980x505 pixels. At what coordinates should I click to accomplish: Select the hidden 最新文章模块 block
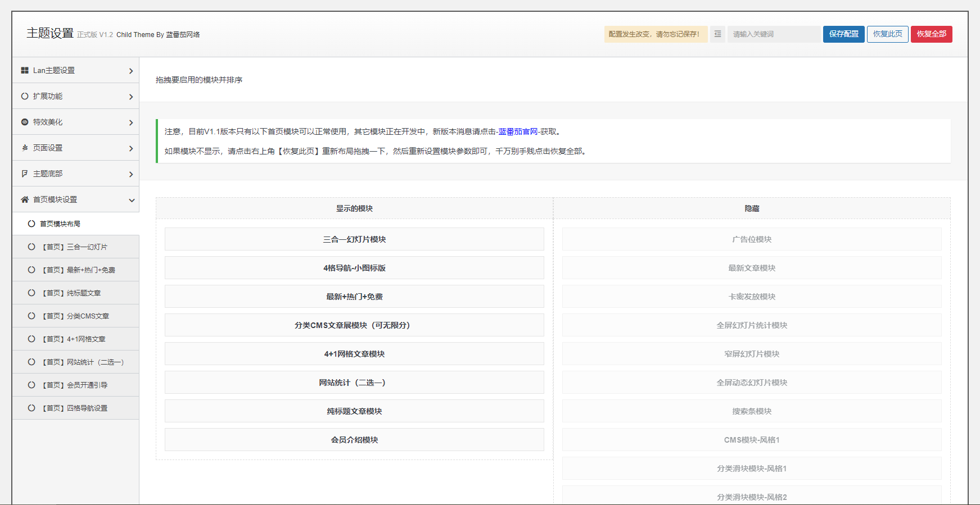click(752, 268)
